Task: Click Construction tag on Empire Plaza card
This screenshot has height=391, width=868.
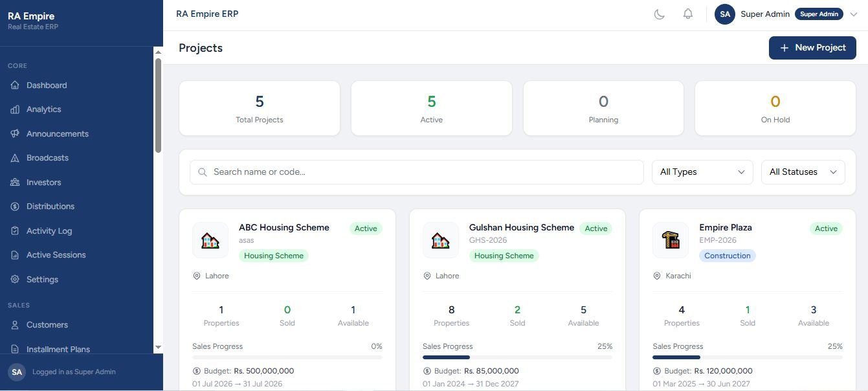Action: click(728, 256)
